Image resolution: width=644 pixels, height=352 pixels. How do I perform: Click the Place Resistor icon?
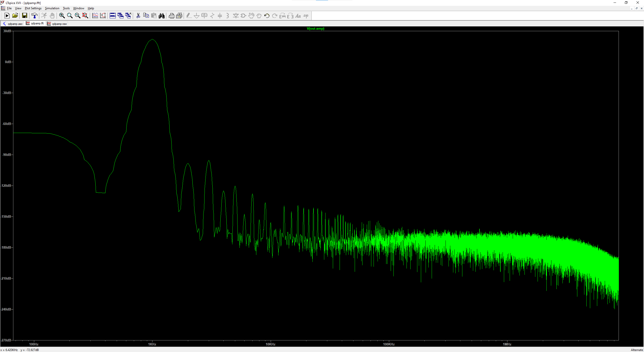tap(212, 16)
